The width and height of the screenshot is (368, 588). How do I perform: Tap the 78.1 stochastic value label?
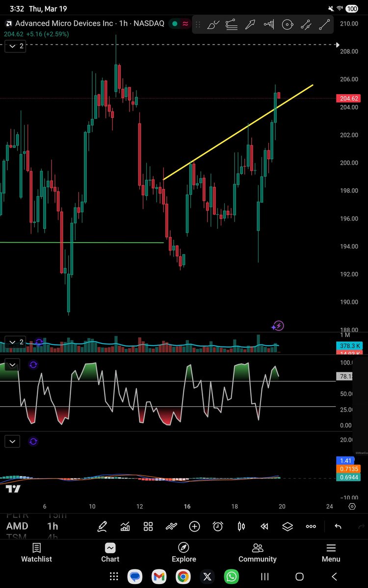(x=344, y=376)
